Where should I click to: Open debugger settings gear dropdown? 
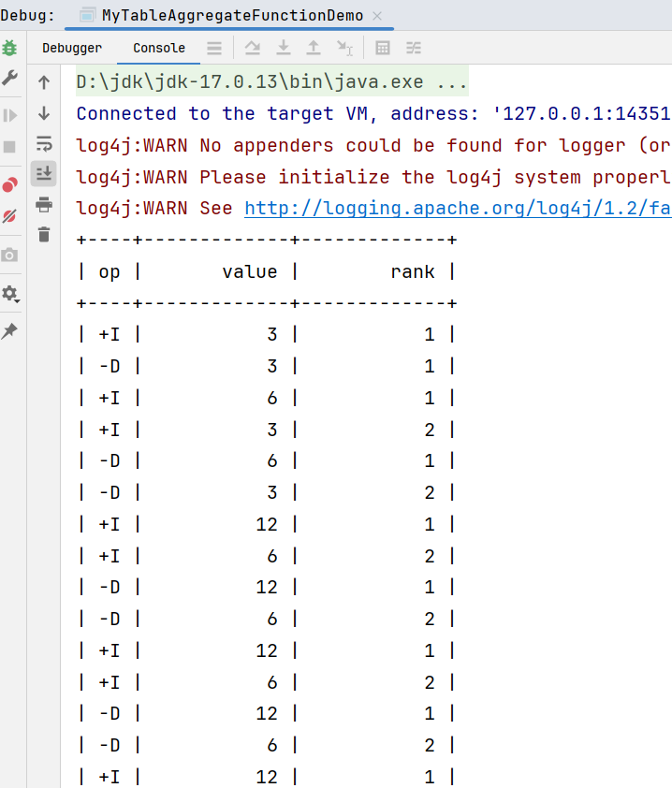pos(10,294)
